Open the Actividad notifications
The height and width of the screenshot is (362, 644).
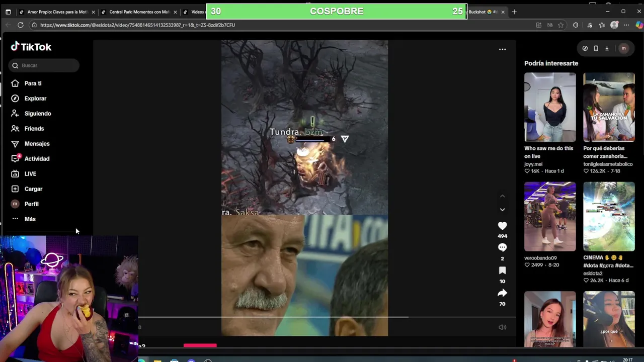pyautogui.click(x=37, y=159)
